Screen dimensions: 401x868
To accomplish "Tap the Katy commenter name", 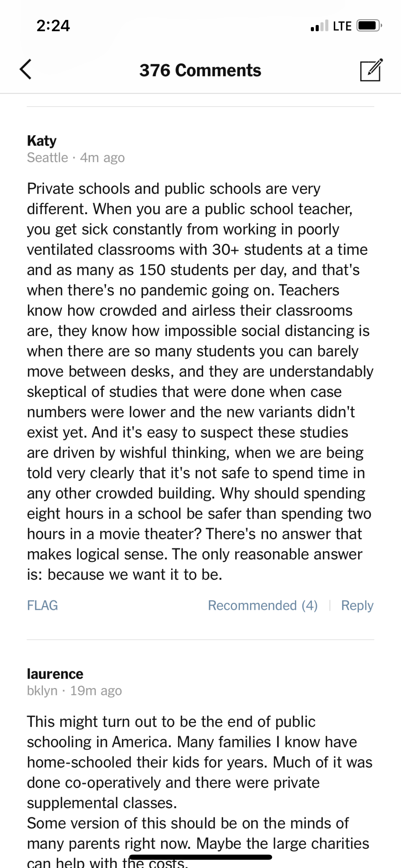I will pyautogui.click(x=42, y=141).
